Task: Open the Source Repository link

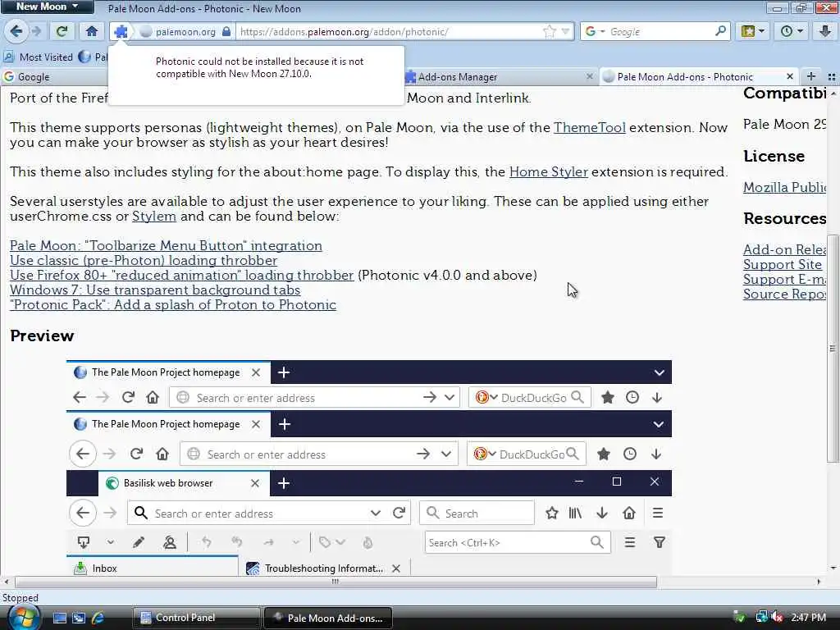Action: pos(784,294)
